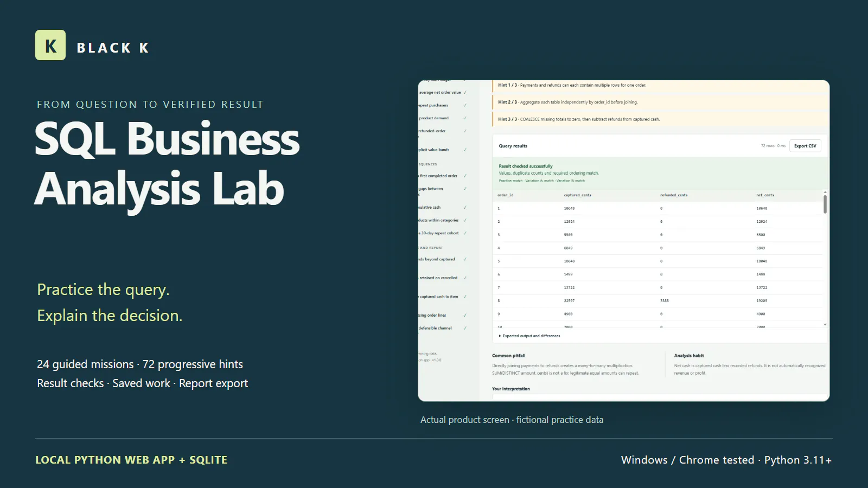Click the 'Analysis habit' heading
Viewport: 868px width, 488px height.
pos(689,356)
